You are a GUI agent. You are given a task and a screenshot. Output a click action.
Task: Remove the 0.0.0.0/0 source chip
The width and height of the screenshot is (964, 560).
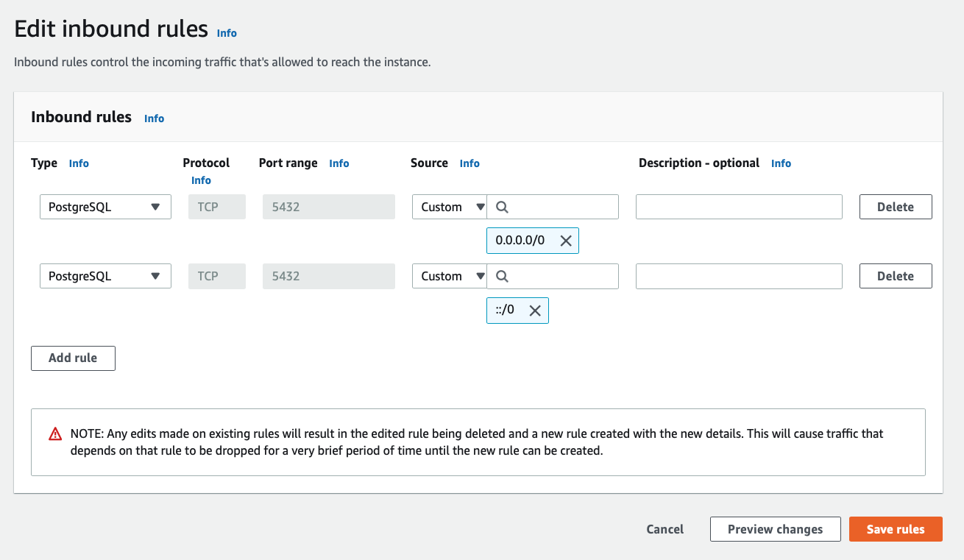[565, 241]
